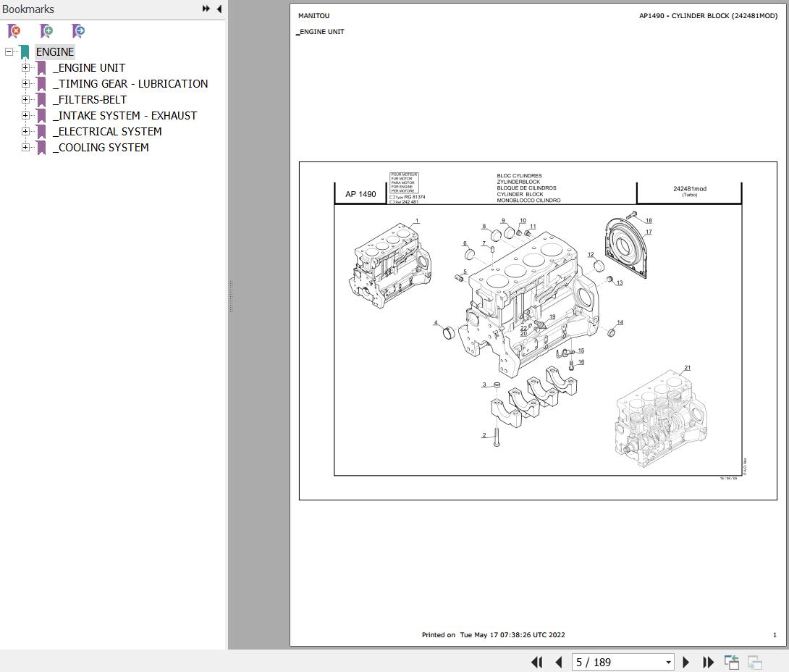Click _COOLING SYSTEM purple bookmark icon

pyautogui.click(x=41, y=148)
